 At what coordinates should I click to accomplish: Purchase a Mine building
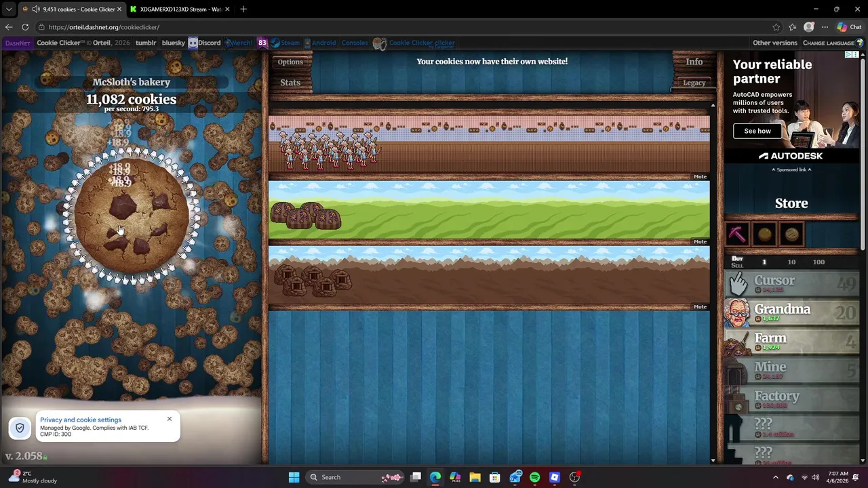pyautogui.click(x=791, y=370)
